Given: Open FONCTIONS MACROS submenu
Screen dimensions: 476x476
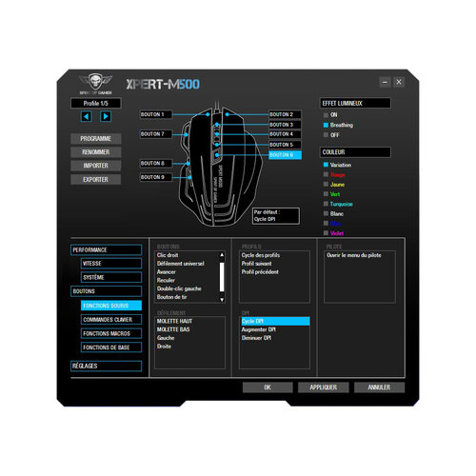Looking at the screenshot, I should tap(111, 333).
